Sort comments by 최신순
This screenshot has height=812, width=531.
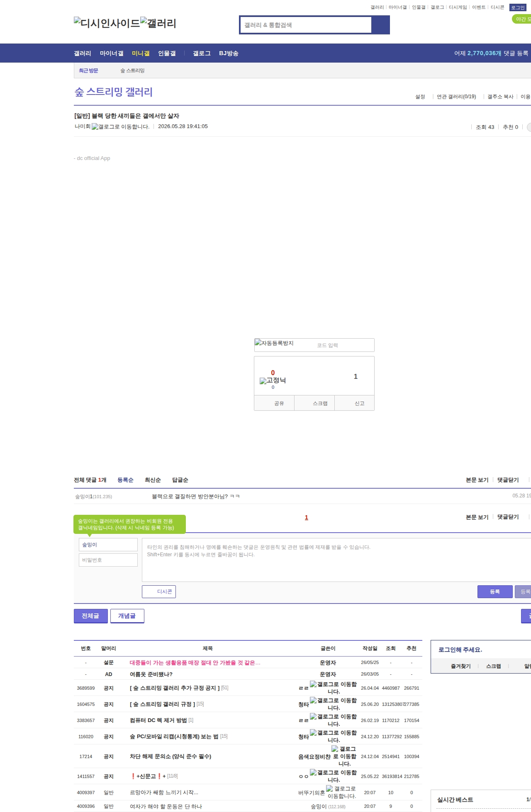[153, 480]
